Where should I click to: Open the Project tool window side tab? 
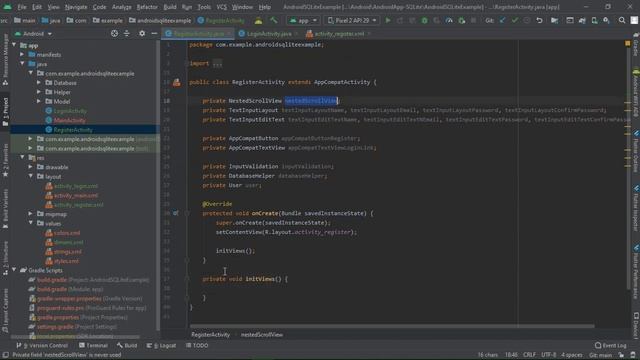(x=5, y=112)
